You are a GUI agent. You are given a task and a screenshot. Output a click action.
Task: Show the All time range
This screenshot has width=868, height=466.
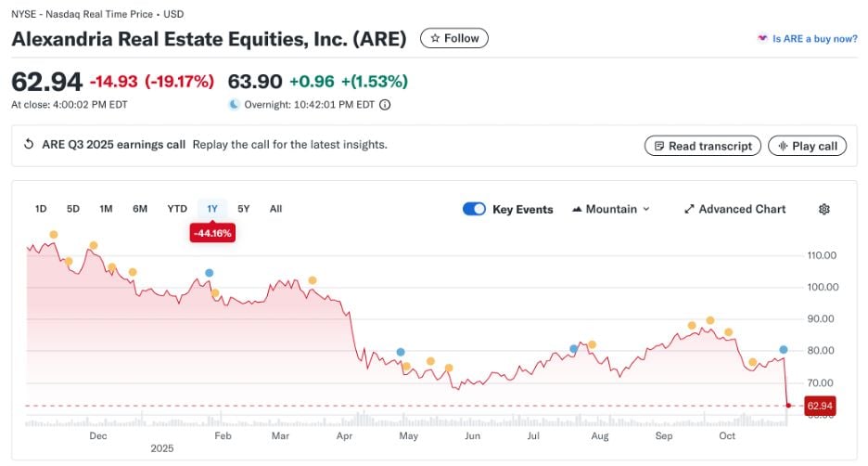[x=275, y=209]
